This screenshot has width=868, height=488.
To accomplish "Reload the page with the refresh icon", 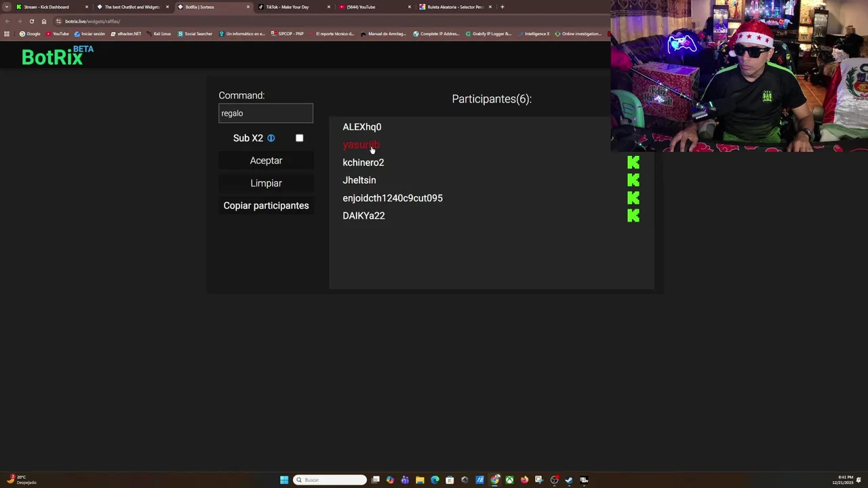I will click(31, 21).
